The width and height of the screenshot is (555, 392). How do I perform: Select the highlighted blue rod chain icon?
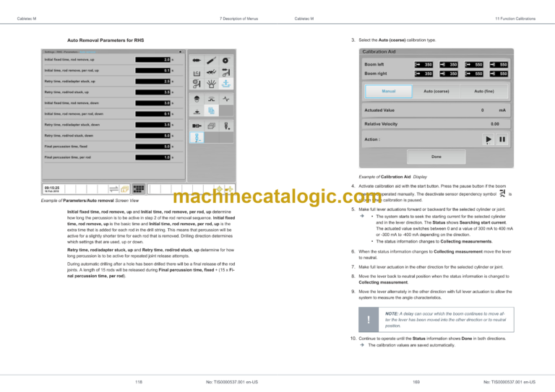(197, 137)
